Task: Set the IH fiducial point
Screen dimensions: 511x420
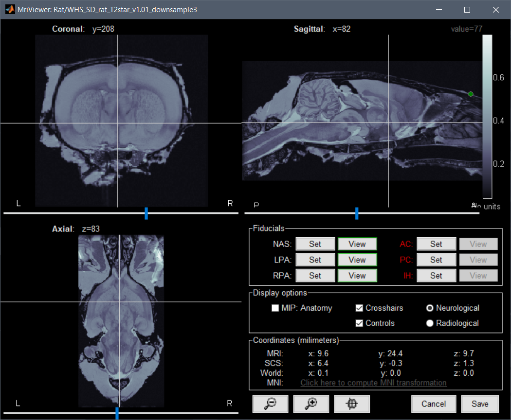Action: [436, 275]
